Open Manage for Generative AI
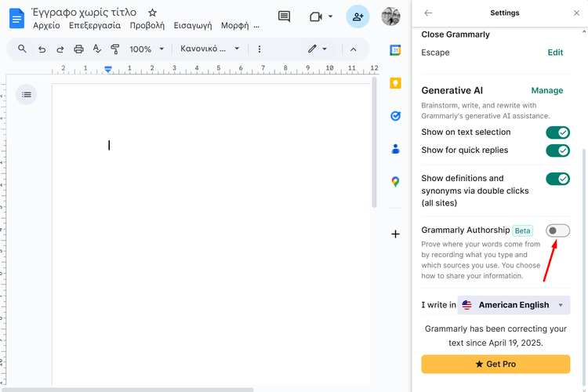 (547, 90)
